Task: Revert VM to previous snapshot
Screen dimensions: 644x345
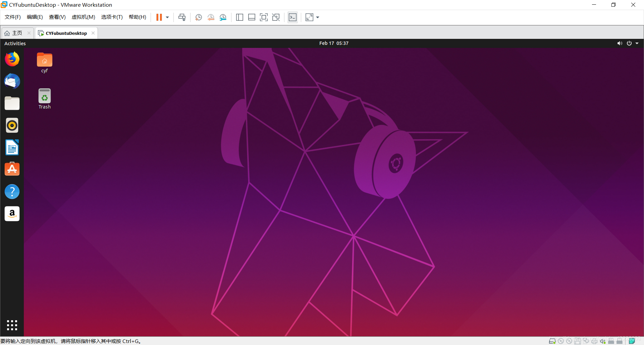Action: tap(211, 17)
